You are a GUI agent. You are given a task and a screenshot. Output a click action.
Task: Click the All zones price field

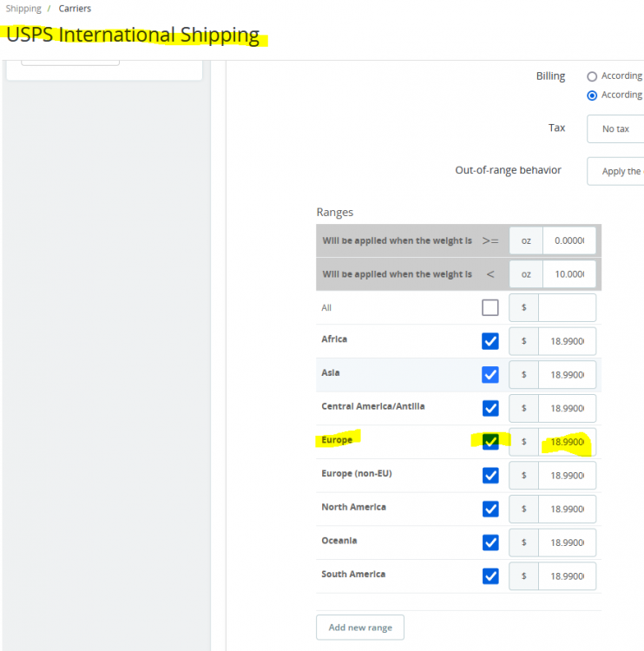[567, 307]
